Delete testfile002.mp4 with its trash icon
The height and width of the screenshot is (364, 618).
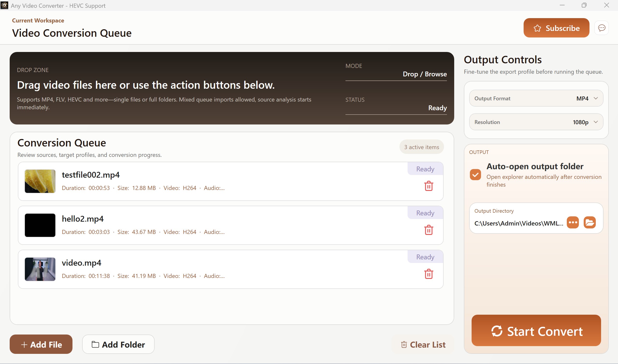pyautogui.click(x=428, y=186)
